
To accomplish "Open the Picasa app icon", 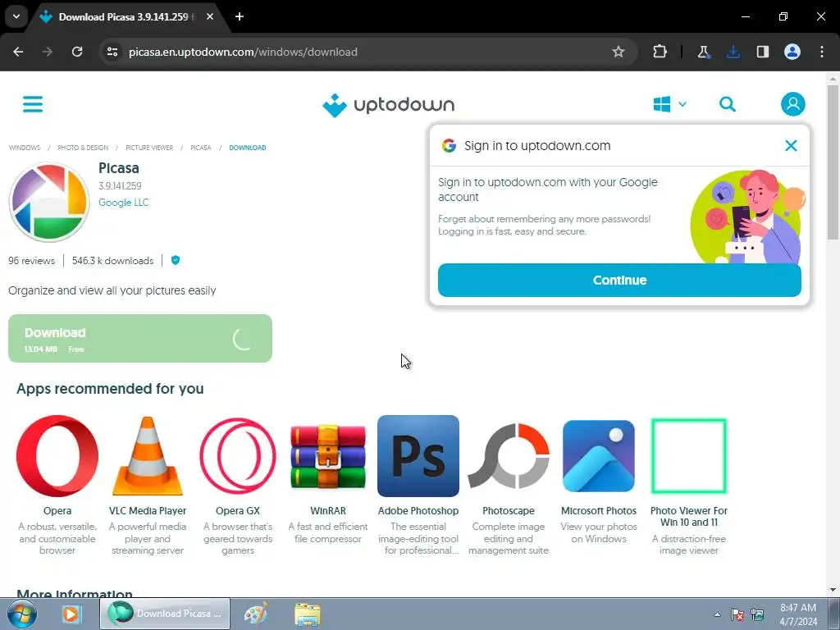I will point(49,202).
